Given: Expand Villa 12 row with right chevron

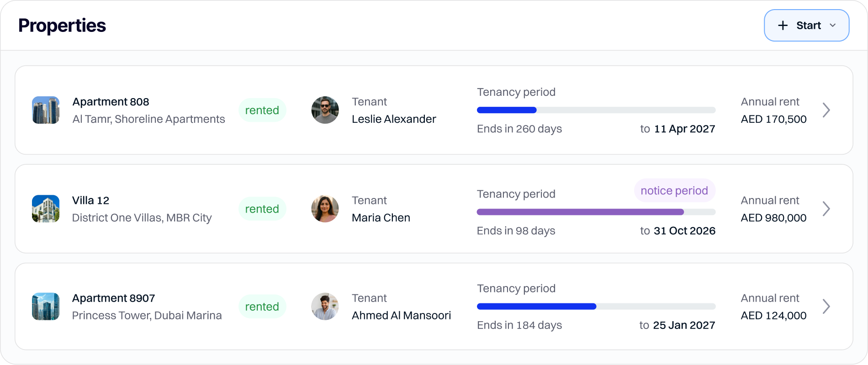Looking at the screenshot, I should [x=826, y=209].
